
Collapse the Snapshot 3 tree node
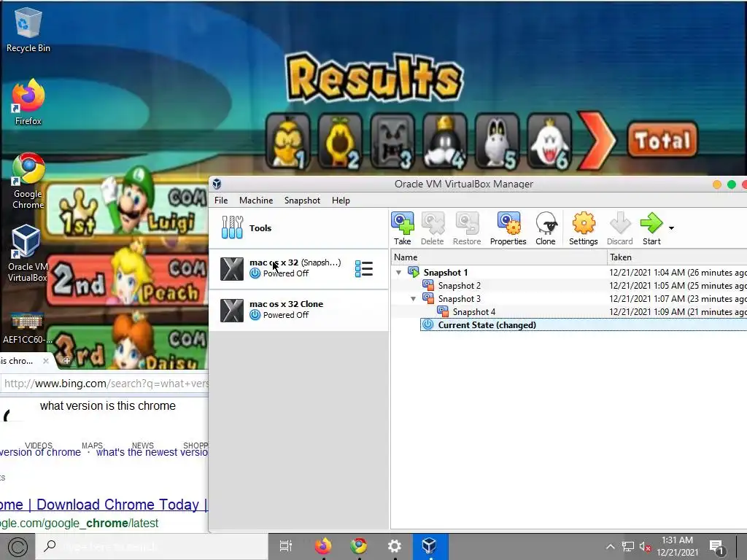pyautogui.click(x=414, y=298)
